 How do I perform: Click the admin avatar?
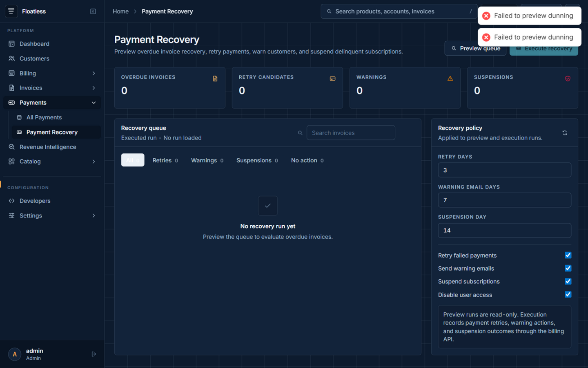(x=15, y=354)
